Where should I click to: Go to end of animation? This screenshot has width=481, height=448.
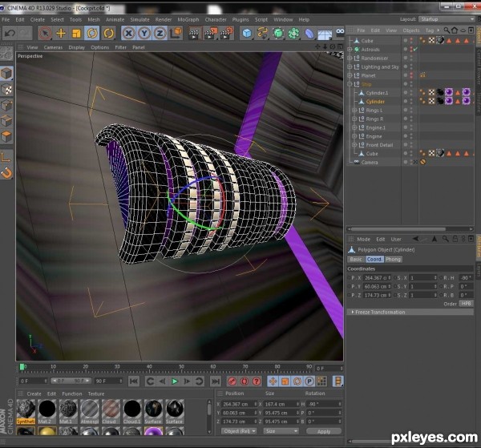pos(216,381)
